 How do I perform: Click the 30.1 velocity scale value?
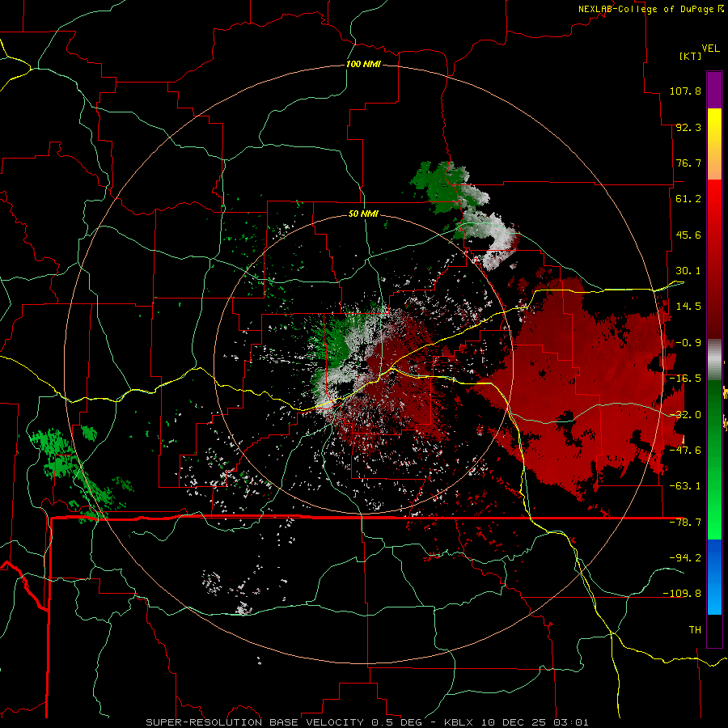click(688, 271)
